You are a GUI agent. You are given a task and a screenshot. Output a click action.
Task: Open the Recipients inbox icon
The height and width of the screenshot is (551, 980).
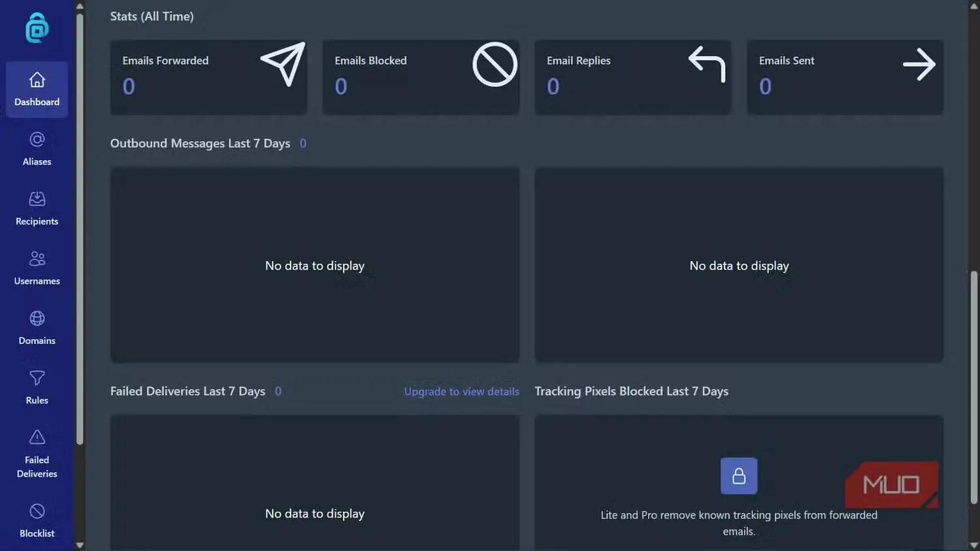(x=37, y=199)
